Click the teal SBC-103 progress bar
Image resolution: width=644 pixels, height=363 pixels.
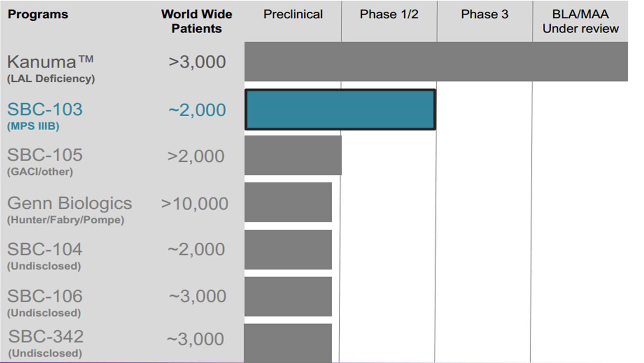coord(340,109)
